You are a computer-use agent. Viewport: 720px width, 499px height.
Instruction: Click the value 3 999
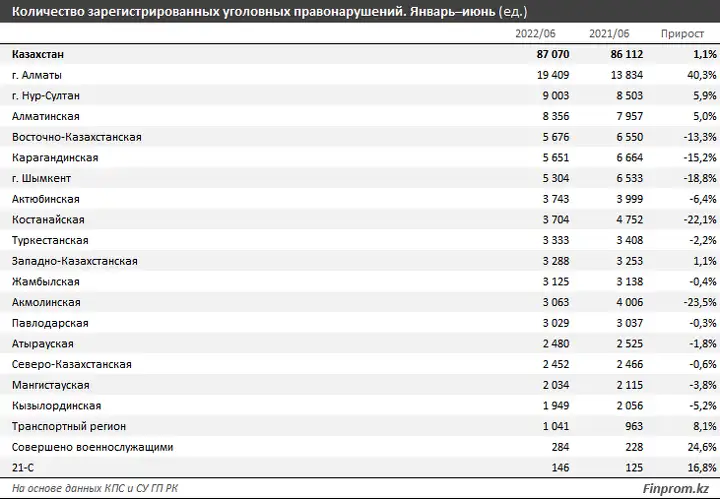coord(630,199)
